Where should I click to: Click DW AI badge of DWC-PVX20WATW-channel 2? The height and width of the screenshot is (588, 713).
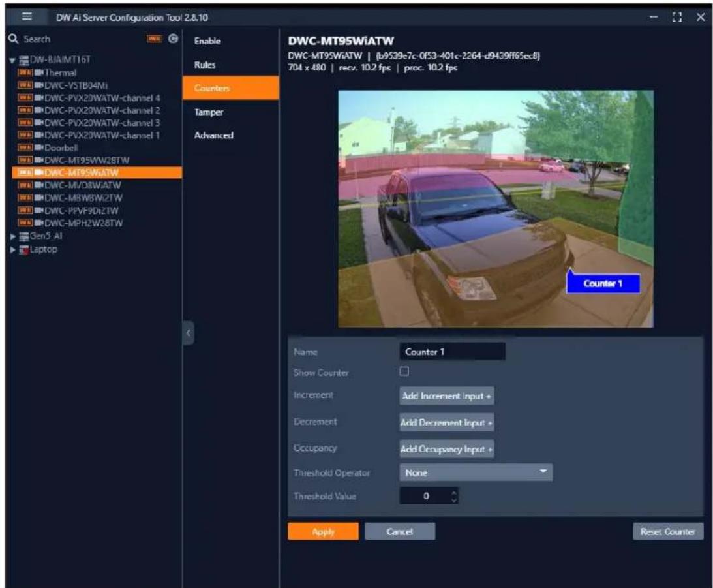click(25, 110)
